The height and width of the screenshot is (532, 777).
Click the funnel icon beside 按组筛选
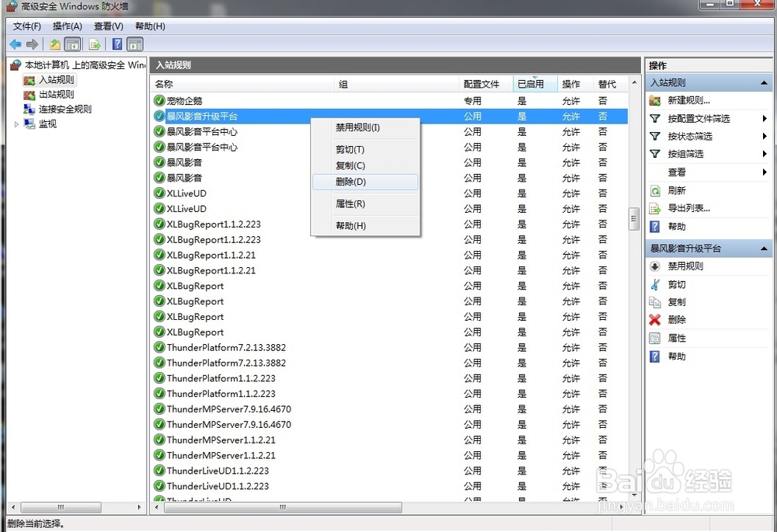pos(654,154)
